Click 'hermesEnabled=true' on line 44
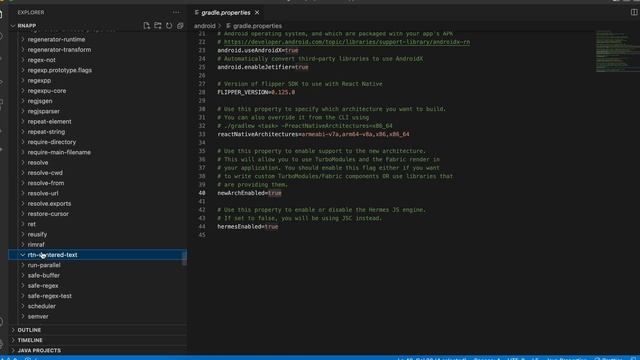This screenshot has height=360, width=640. click(247, 227)
